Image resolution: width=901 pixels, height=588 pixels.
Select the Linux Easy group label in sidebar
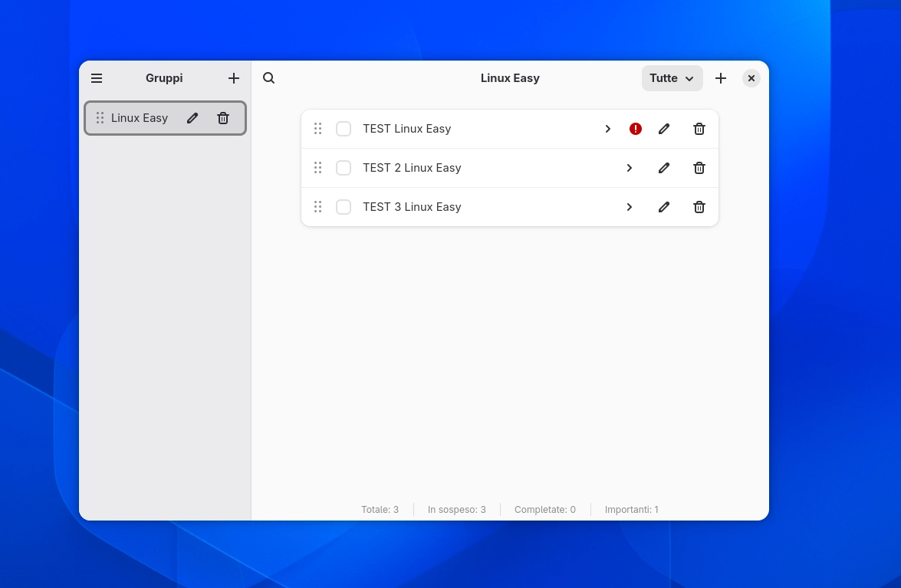pyautogui.click(x=140, y=118)
